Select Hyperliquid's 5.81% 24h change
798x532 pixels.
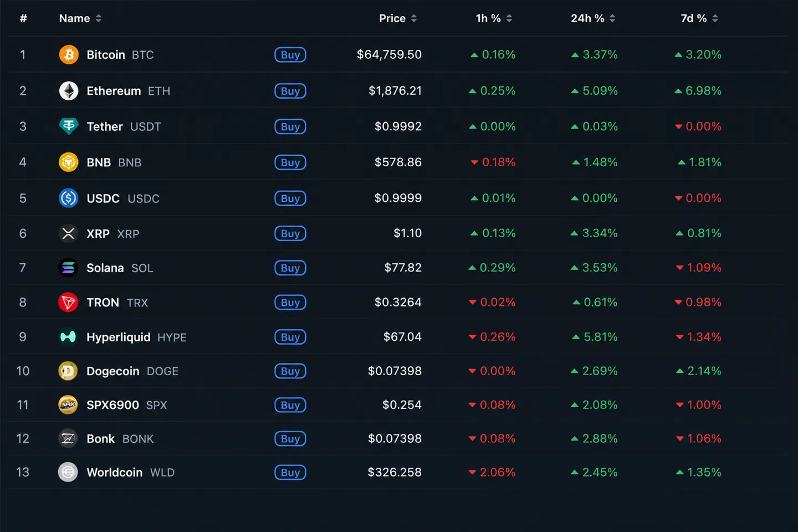595,337
